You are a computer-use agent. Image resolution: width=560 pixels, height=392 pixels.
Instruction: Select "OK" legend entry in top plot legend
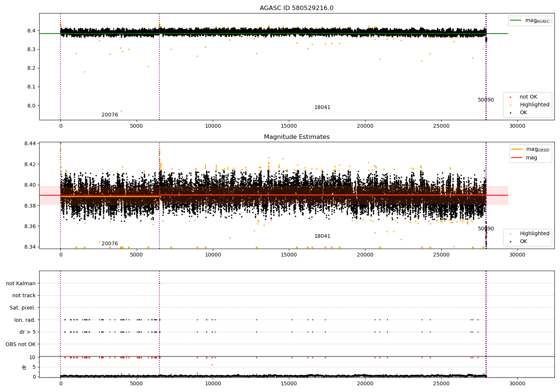point(517,113)
